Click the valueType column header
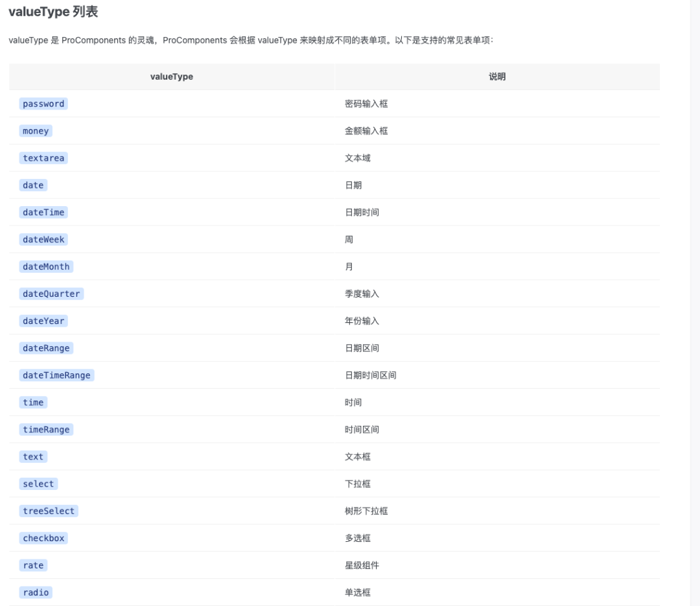700x606 pixels. tap(171, 77)
